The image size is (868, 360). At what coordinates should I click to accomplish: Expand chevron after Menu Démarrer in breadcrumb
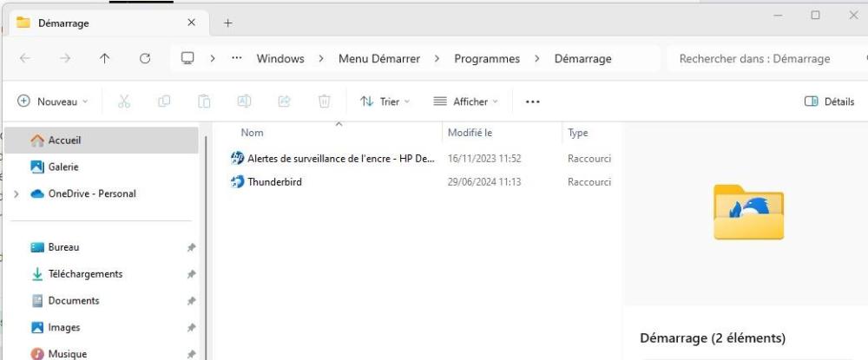(x=437, y=59)
